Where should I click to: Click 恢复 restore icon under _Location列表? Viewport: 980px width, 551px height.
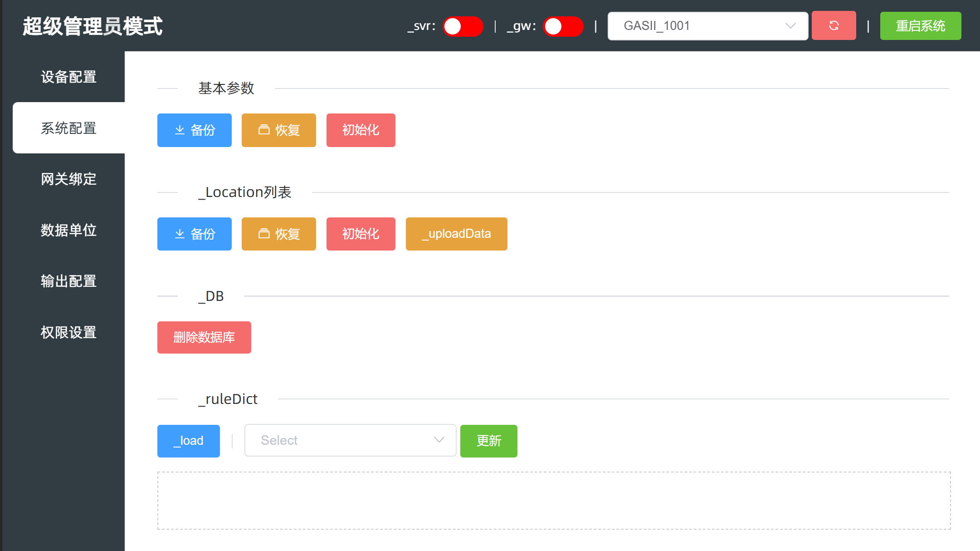point(264,234)
